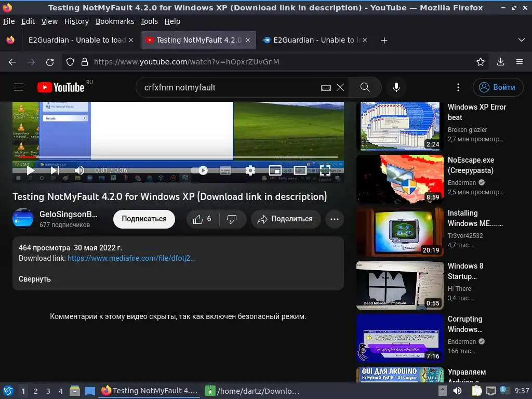Subscribe with the Подписаться button
The image size is (532, 399).
[144, 219]
